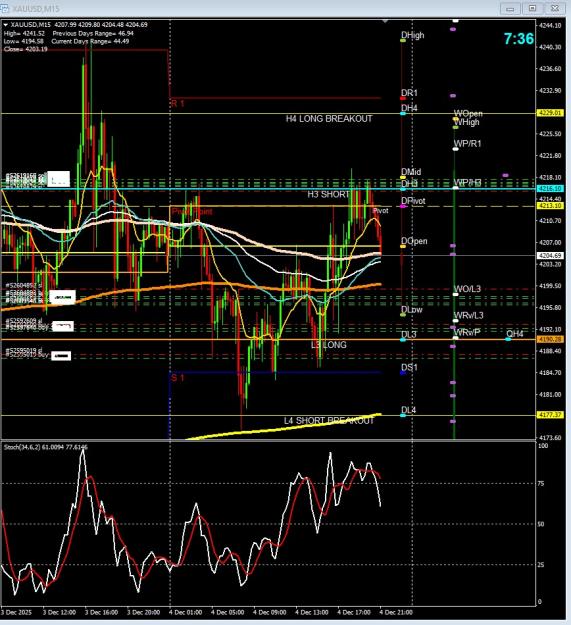Select the DR1 level label
Screen dimensions: 571x625
coord(409,93)
